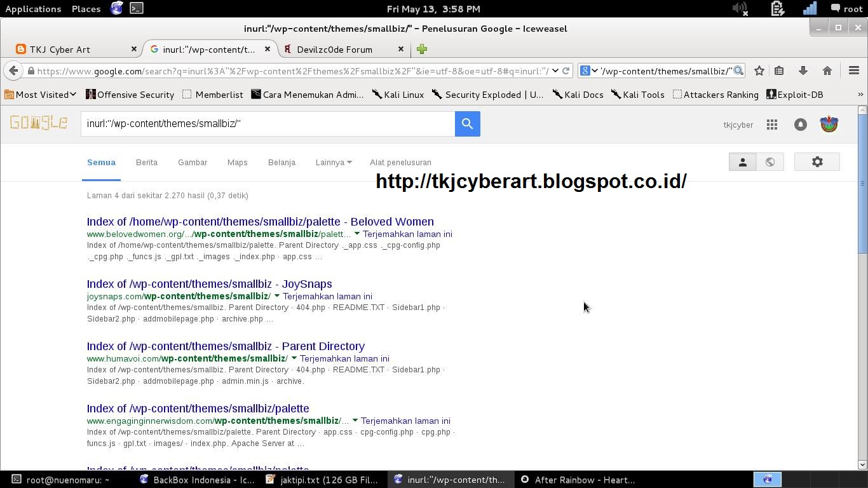Choose search engine from dropdown
This screenshot has width=868, height=488.
coord(589,71)
